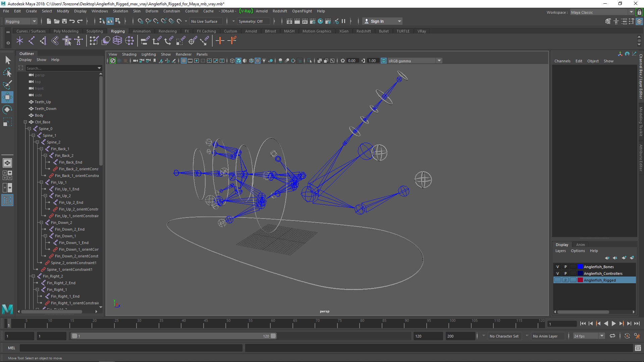The width and height of the screenshot is (644, 362).
Task: Open the Outliner search filter dropdown arrow
Action: [99, 68]
